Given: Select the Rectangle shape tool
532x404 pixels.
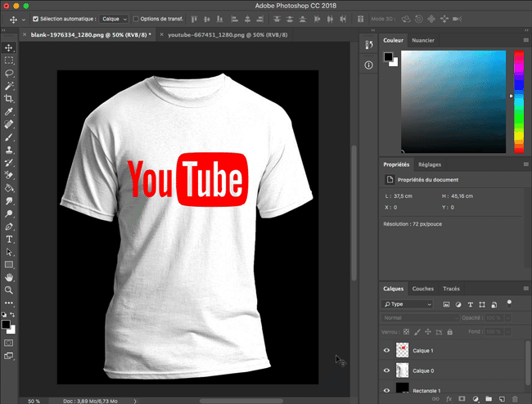Looking at the screenshot, I should (x=9, y=265).
